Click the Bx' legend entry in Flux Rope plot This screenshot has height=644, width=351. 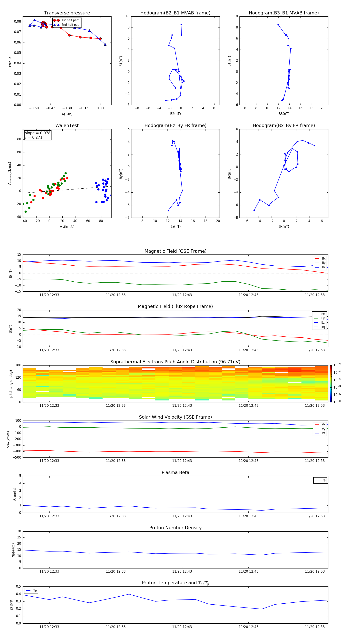point(320,314)
